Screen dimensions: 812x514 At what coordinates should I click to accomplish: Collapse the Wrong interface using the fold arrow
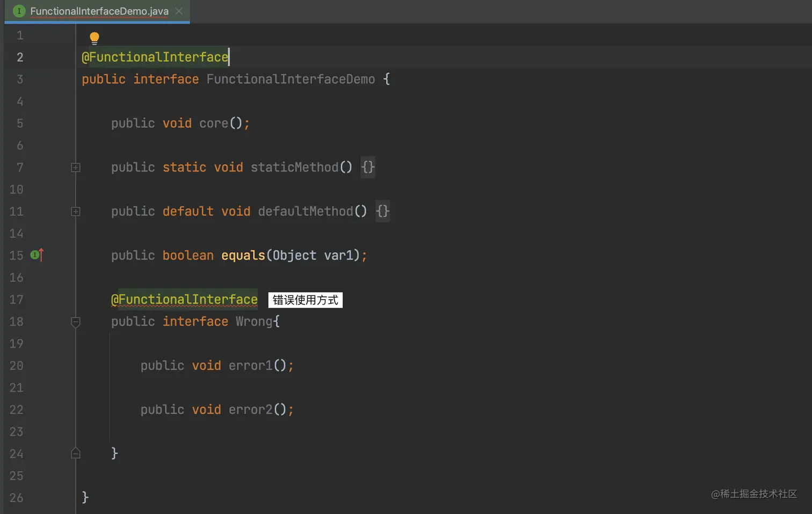click(x=75, y=322)
